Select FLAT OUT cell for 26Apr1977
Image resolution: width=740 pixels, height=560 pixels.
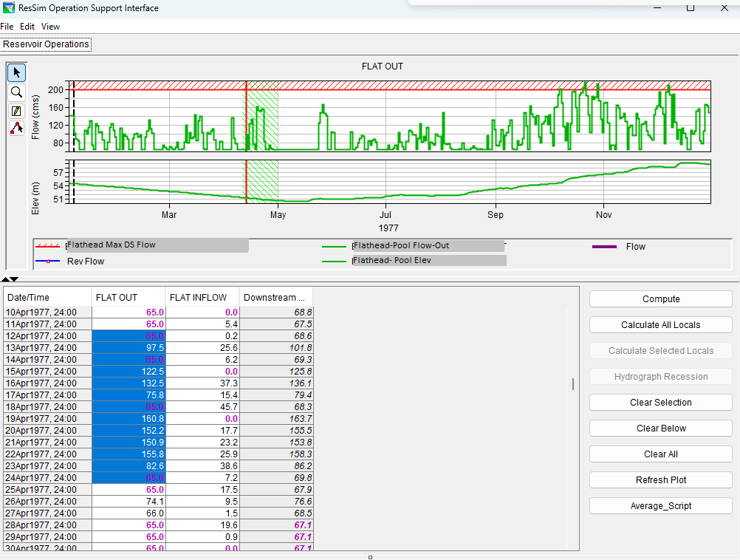point(129,502)
